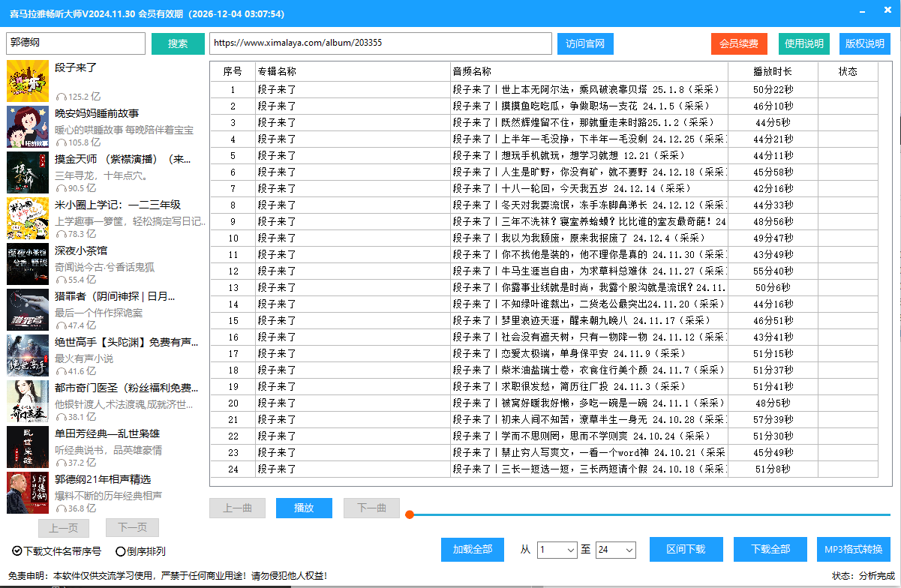Click the headphone icon beside 41.6 亿
The height and width of the screenshot is (588, 901).
[x=61, y=372]
